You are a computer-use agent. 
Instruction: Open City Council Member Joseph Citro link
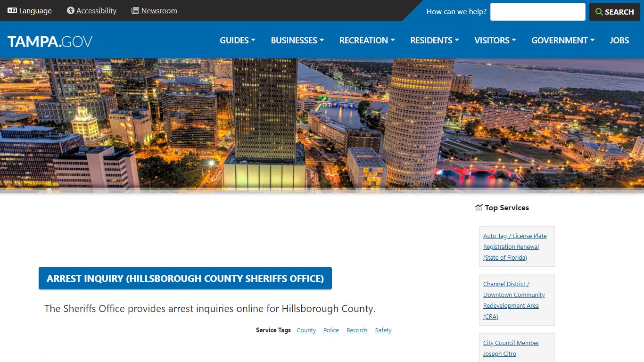pyautogui.click(x=511, y=348)
